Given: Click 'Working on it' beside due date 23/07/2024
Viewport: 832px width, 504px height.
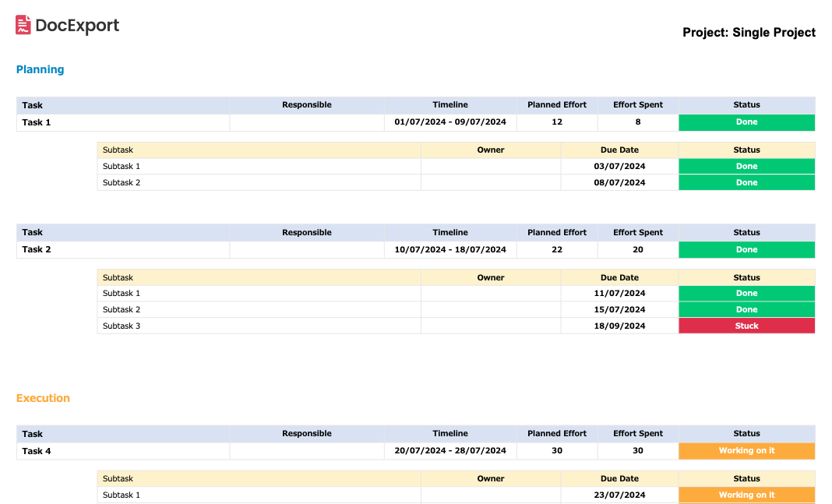Looking at the screenshot, I should (746, 495).
